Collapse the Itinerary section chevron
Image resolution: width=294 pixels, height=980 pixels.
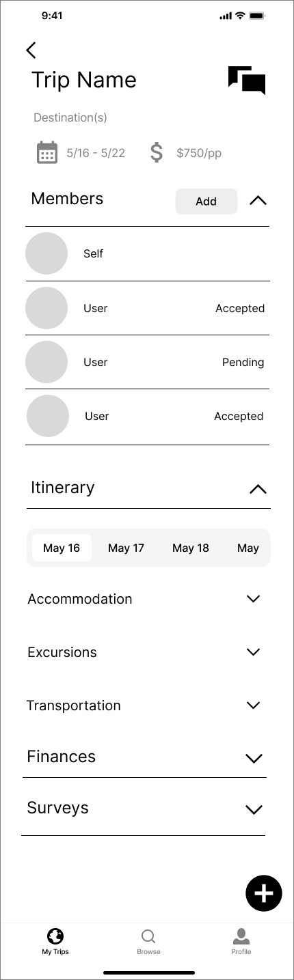[258, 489]
